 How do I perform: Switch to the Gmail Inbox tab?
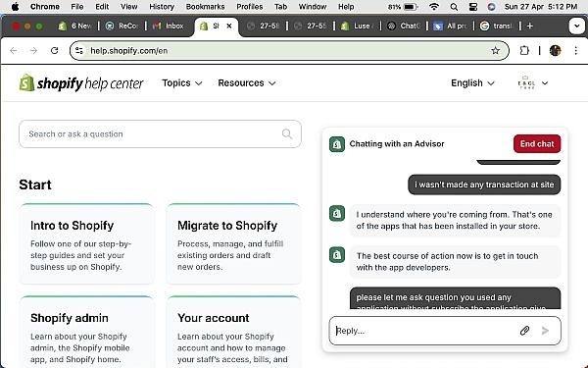click(169, 26)
